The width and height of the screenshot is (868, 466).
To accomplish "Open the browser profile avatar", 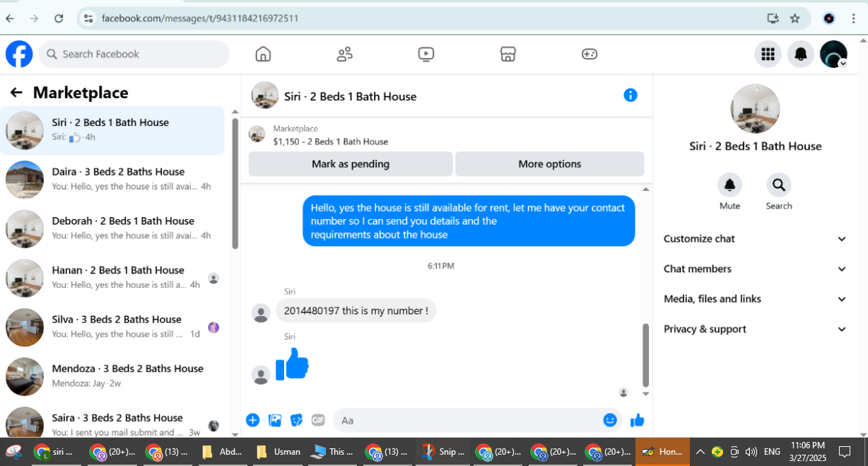I will 829,18.
